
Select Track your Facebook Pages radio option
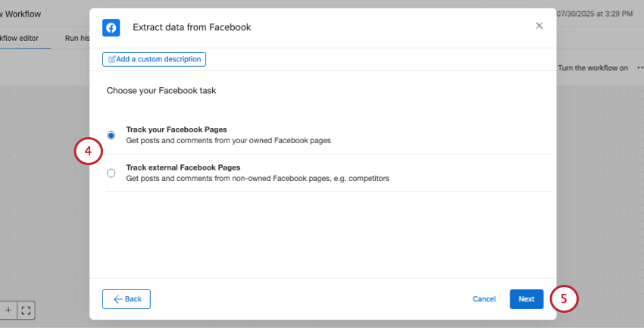[111, 135]
